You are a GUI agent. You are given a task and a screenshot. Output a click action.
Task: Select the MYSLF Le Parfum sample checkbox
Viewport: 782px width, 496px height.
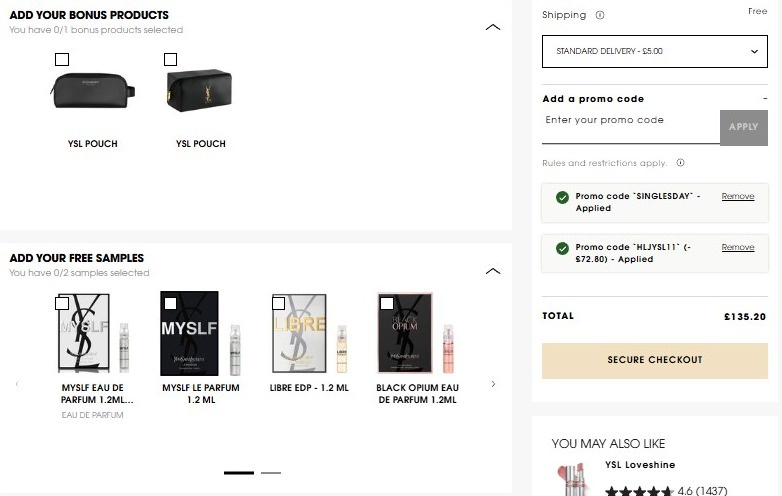click(170, 303)
